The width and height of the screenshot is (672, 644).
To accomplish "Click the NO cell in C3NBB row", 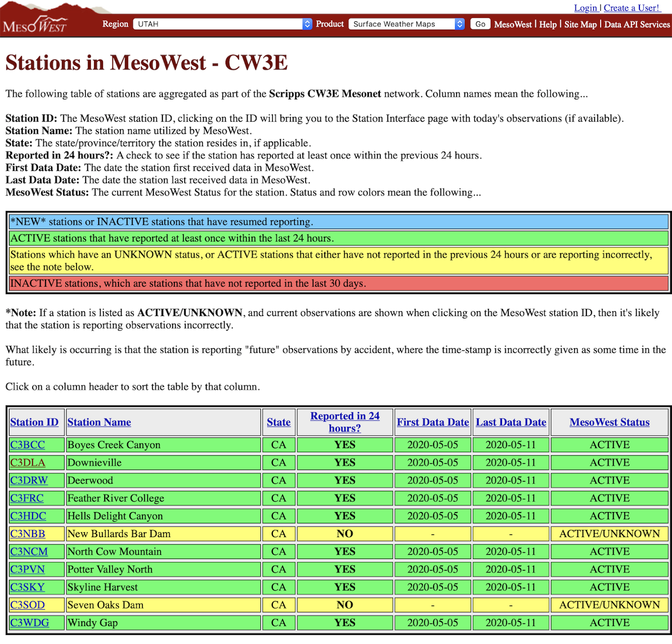I will pos(345,534).
